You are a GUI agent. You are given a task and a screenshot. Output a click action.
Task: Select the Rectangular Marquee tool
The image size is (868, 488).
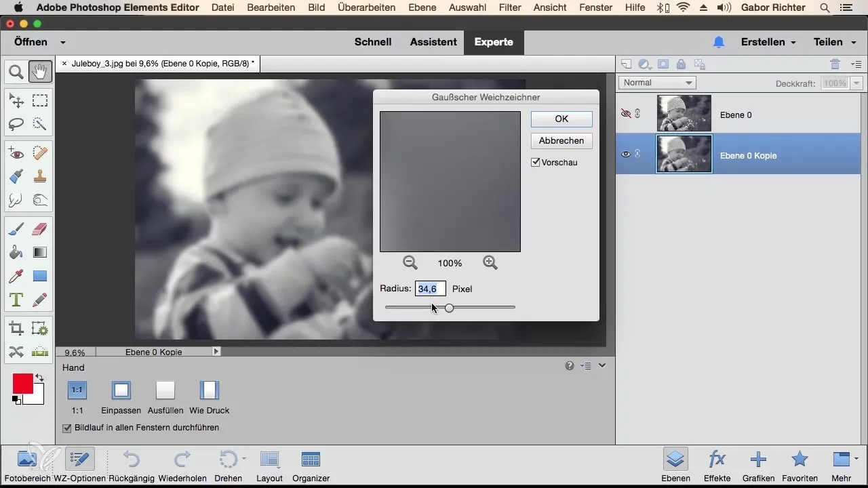point(40,101)
